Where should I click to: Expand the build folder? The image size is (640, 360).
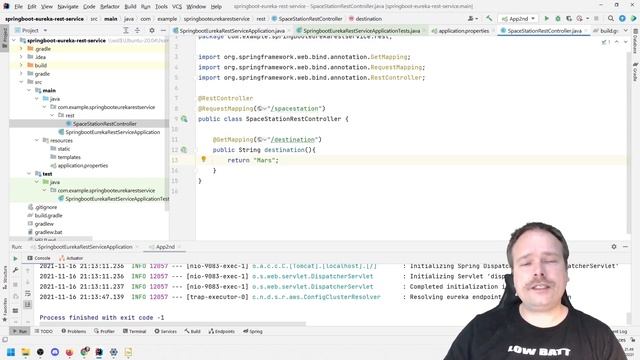click(x=21, y=65)
